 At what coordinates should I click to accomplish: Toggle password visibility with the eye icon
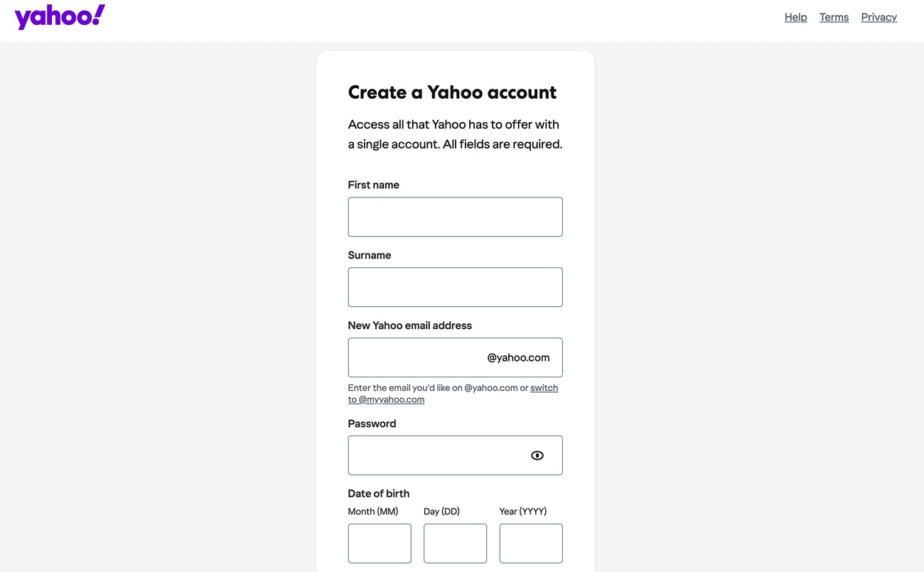[x=537, y=455]
